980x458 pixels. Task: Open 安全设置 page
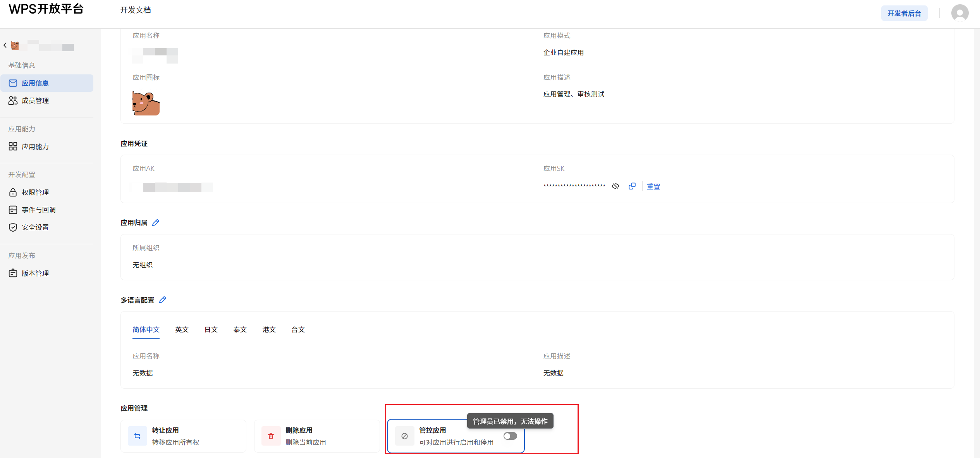coord(35,227)
